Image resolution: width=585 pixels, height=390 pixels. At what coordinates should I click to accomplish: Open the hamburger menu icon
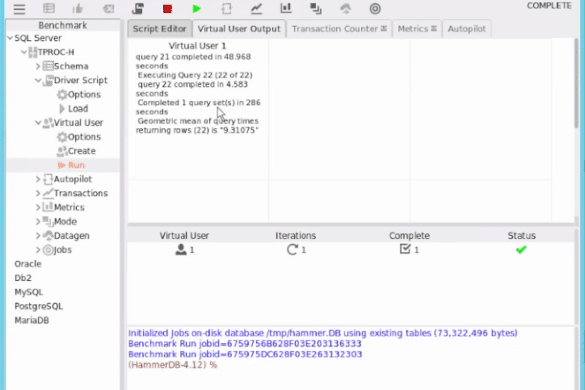(x=19, y=9)
